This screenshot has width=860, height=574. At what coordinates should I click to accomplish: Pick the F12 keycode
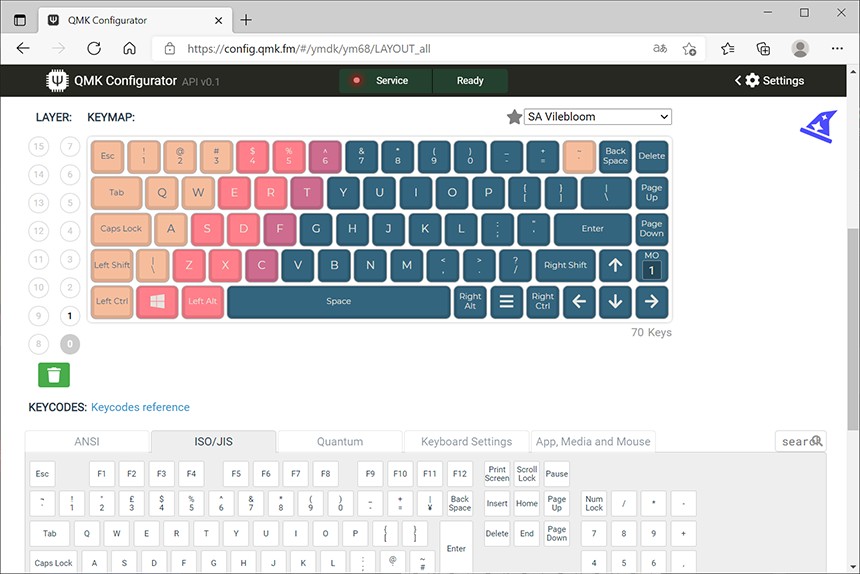coord(460,474)
